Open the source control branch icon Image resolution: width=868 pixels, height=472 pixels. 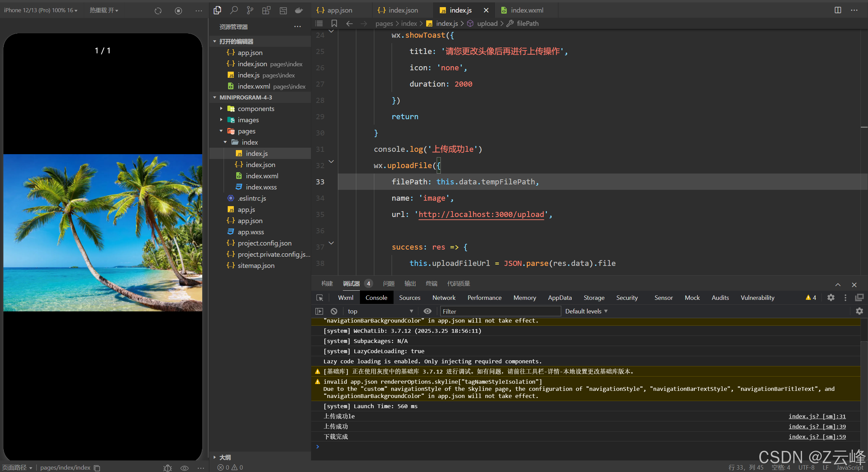click(x=250, y=10)
